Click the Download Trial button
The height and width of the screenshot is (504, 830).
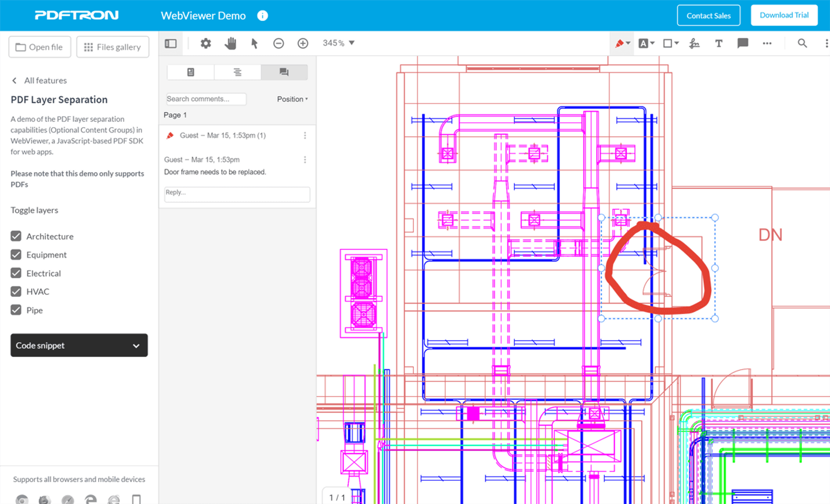click(x=784, y=16)
